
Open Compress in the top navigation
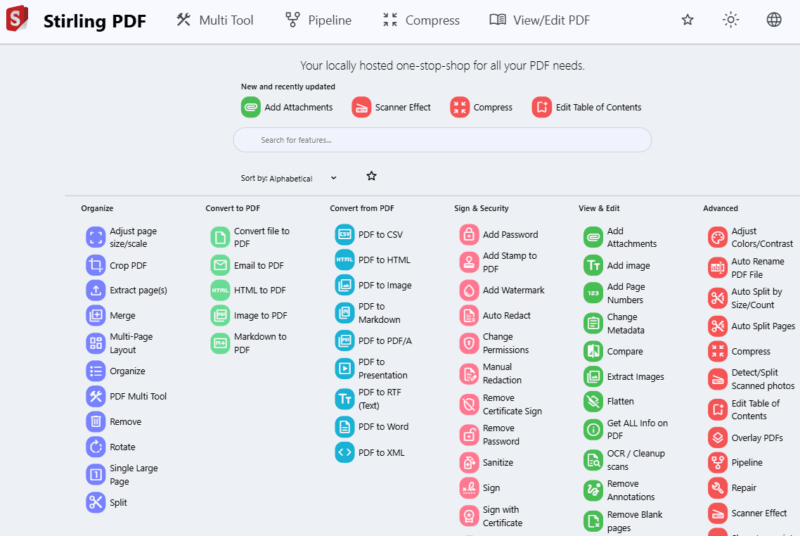(421, 20)
